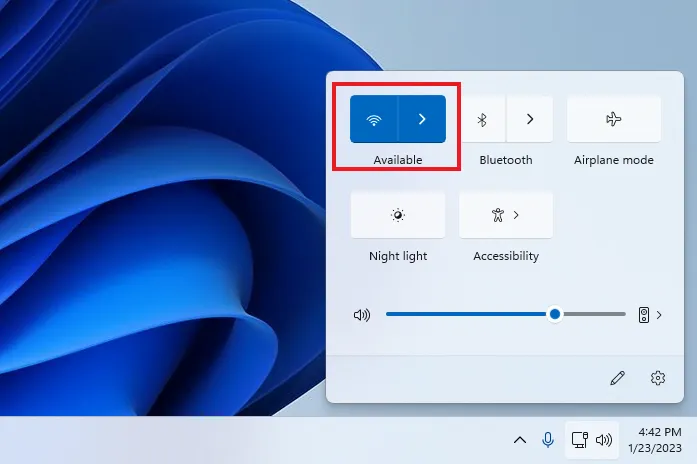The image size is (697, 464).
Task: Open the Accessibility quick settings tile
Action: tap(506, 215)
